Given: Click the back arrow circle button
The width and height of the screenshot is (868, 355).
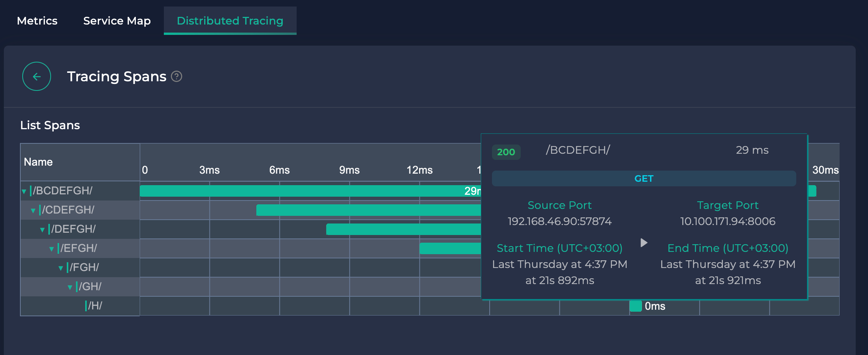Looking at the screenshot, I should click(x=36, y=77).
